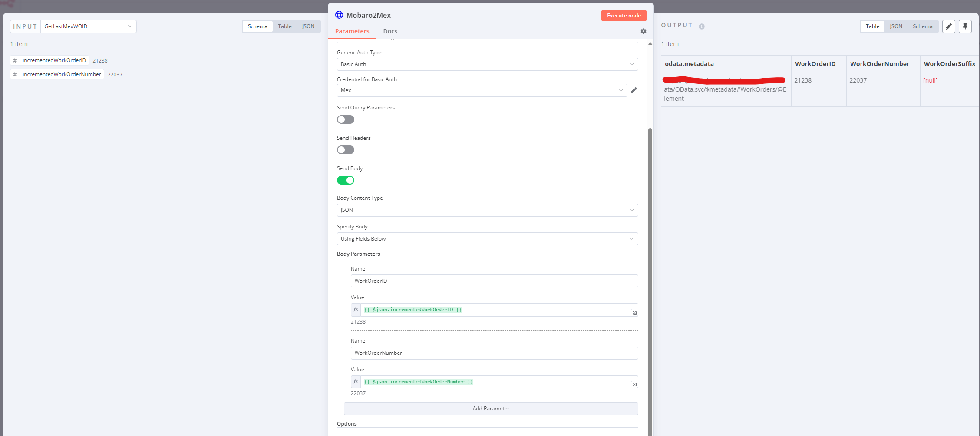Pin the output data

pyautogui.click(x=965, y=26)
